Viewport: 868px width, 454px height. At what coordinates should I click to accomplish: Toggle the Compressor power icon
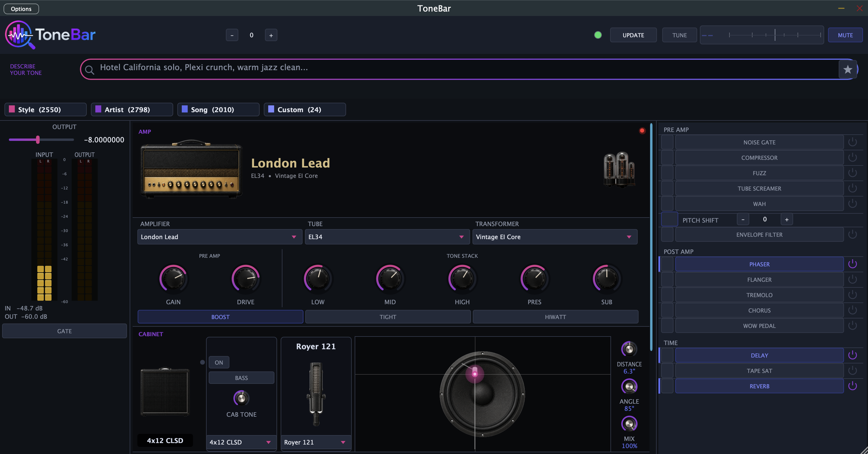[852, 157]
